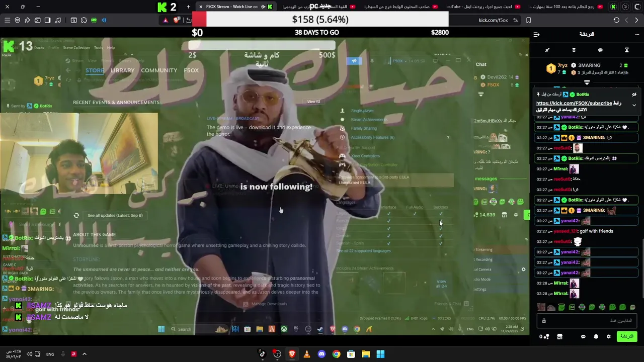Click the 14,639 viewer count in overlay
The image size is (644, 362).
click(x=487, y=215)
